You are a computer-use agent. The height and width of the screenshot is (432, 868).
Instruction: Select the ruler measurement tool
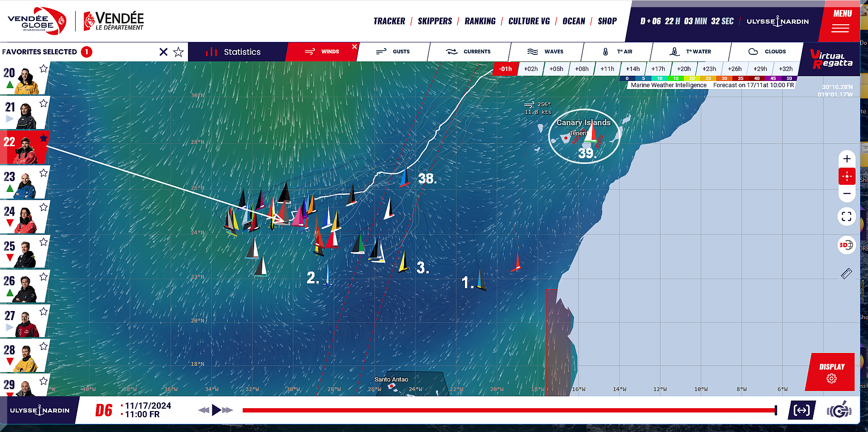tap(846, 273)
